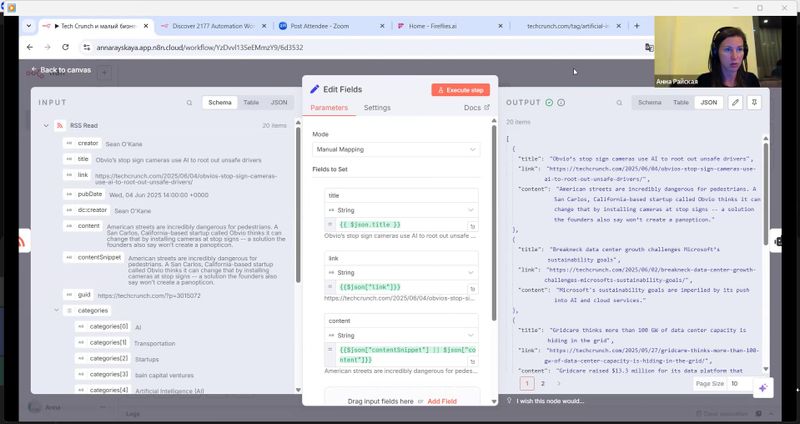Switch OUTPUT view to Schema
800x424 pixels.
pos(650,102)
